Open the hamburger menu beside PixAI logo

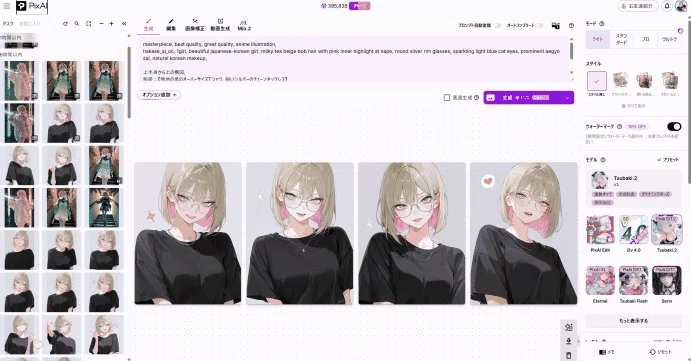7,6
